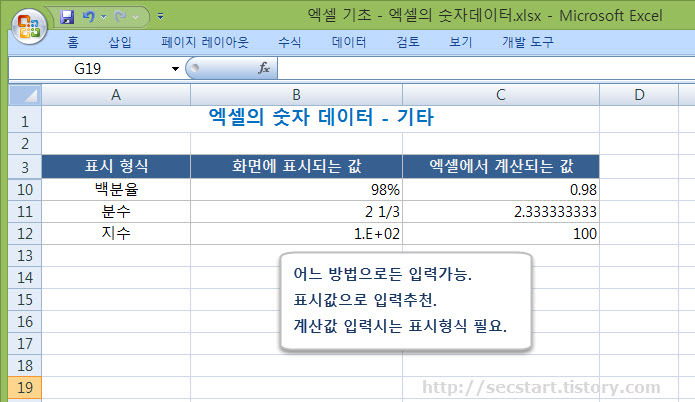The height and width of the screenshot is (402, 695).
Task: Open the undo history dropdown arrow
Action: (x=103, y=17)
